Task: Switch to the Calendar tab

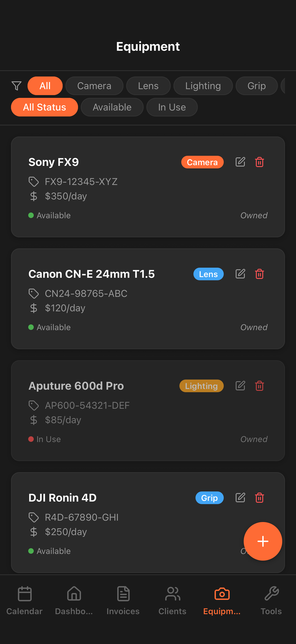Action: [x=24, y=600]
